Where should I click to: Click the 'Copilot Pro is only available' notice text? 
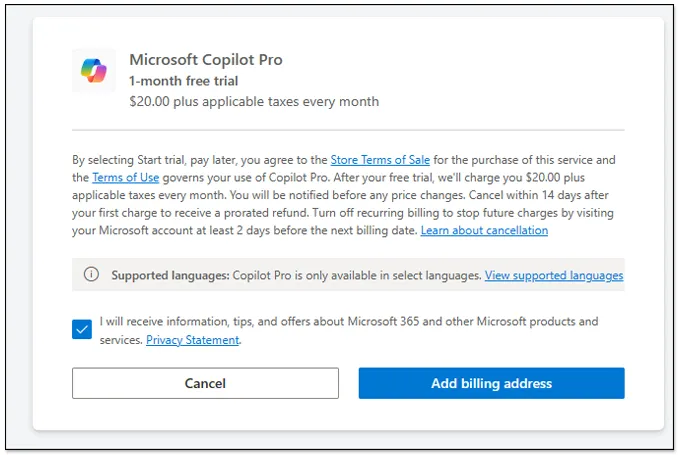357,275
